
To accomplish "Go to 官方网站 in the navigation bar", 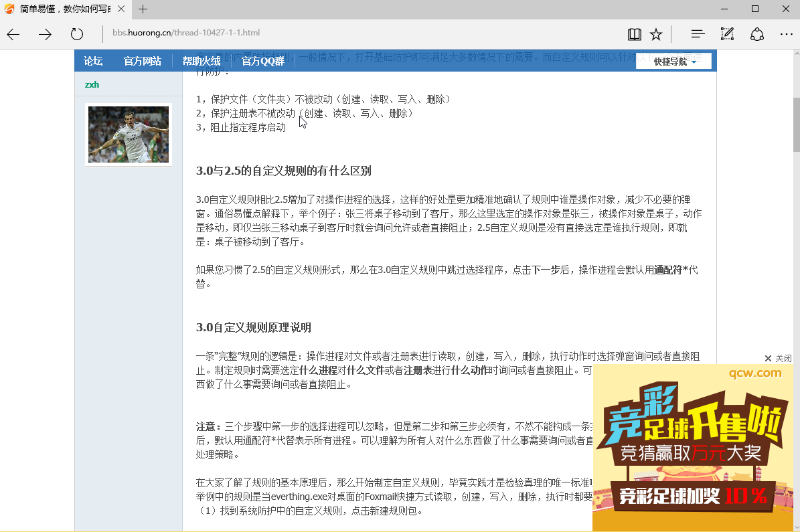I will click(x=142, y=60).
